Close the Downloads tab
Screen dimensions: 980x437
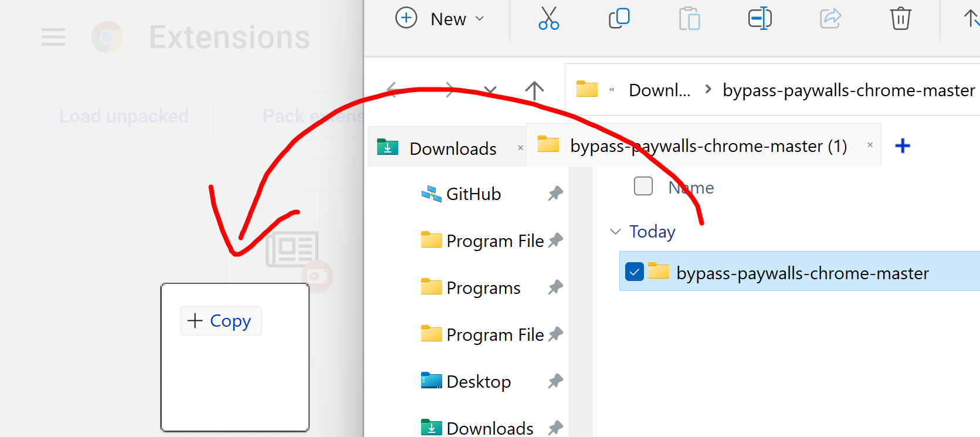tap(520, 148)
